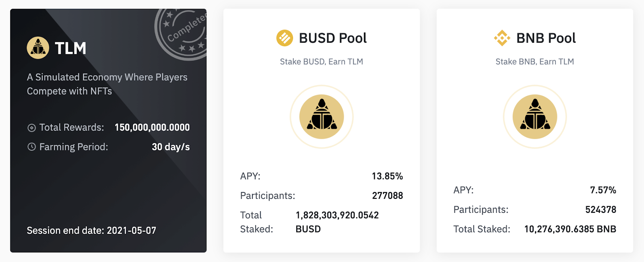Click the 1,828,303,920.0542 staked amount
This screenshot has height=262, width=644.
337,215
